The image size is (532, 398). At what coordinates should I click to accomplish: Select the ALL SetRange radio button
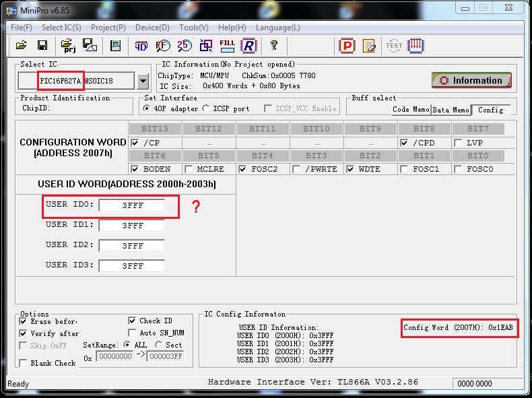click(x=127, y=345)
